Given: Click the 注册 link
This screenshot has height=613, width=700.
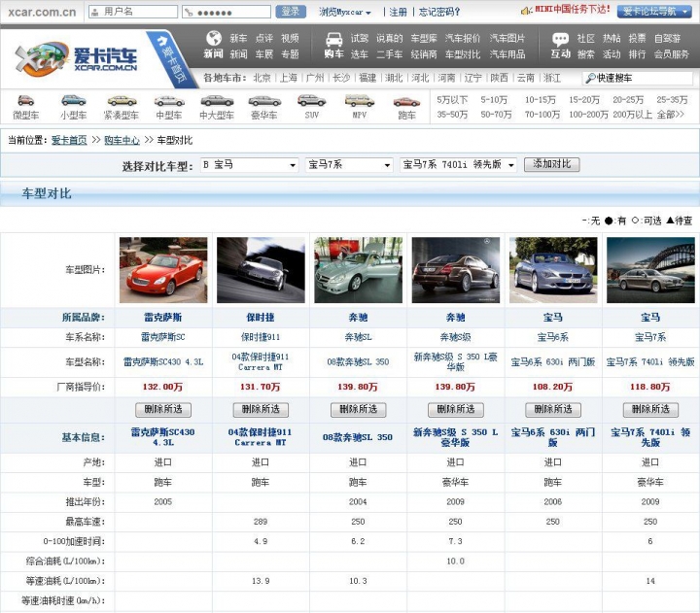Looking at the screenshot, I should (398, 12).
